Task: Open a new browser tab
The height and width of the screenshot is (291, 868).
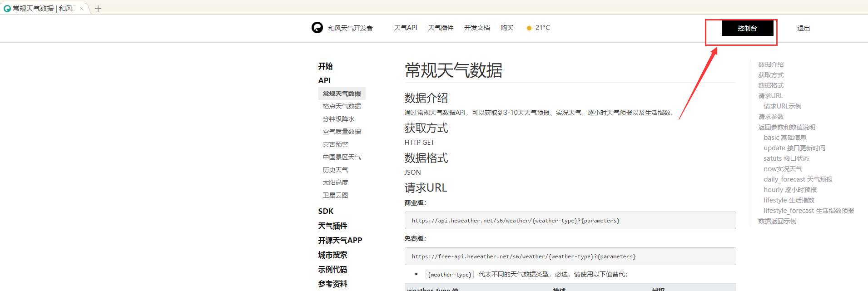Action: click(98, 9)
